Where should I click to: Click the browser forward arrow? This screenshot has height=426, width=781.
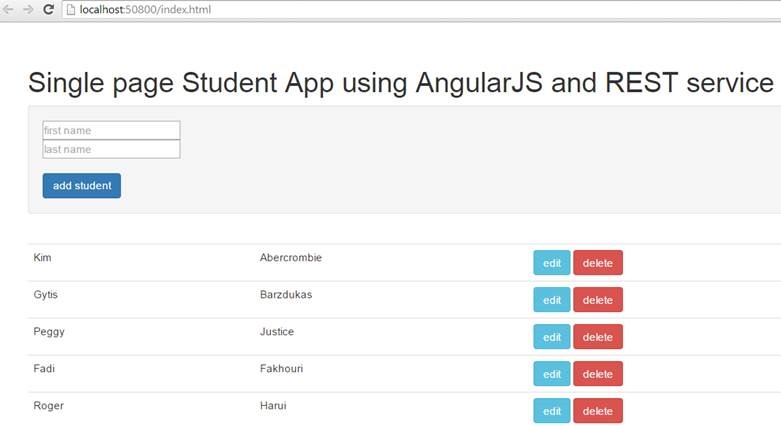(x=29, y=9)
